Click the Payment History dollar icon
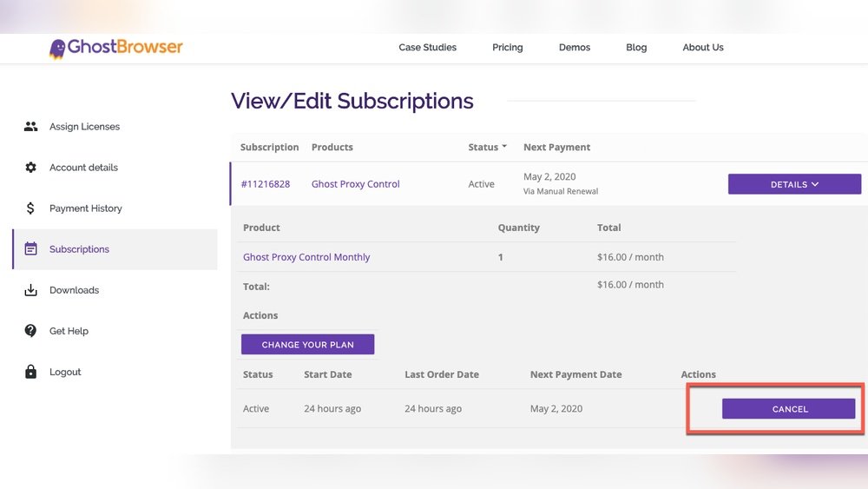 coord(30,208)
